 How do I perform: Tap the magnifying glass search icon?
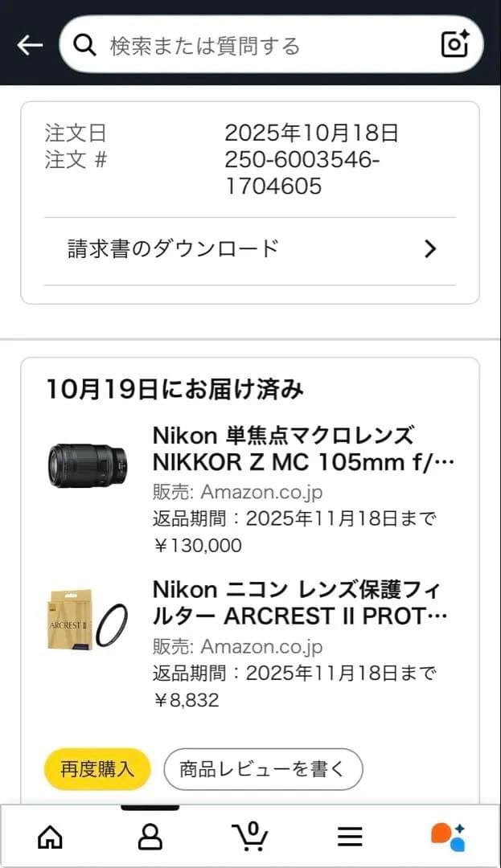84,43
